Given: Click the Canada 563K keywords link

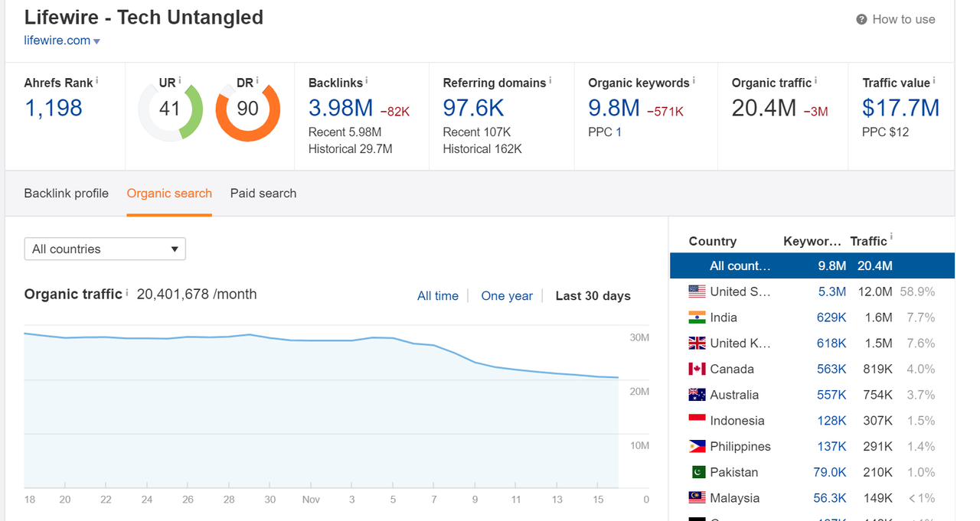Looking at the screenshot, I should coord(831,369).
